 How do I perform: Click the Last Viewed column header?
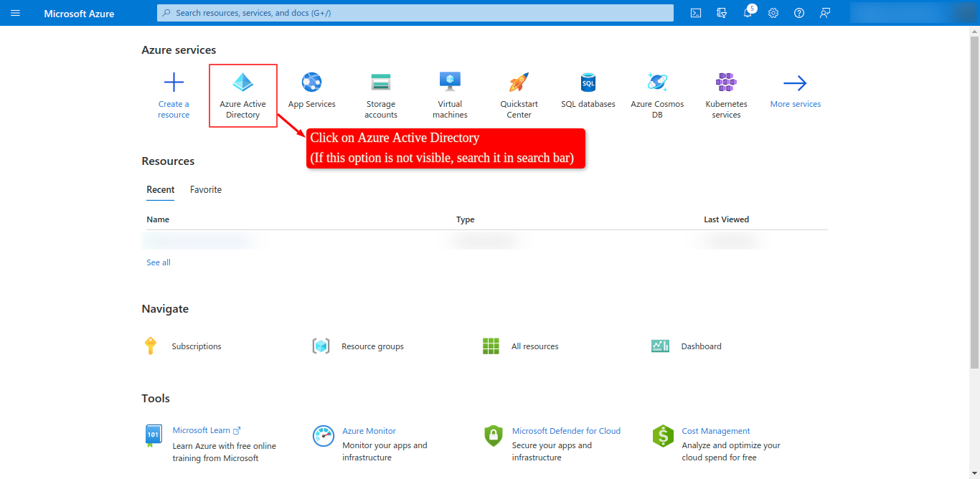pyautogui.click(x=726, y=219)
